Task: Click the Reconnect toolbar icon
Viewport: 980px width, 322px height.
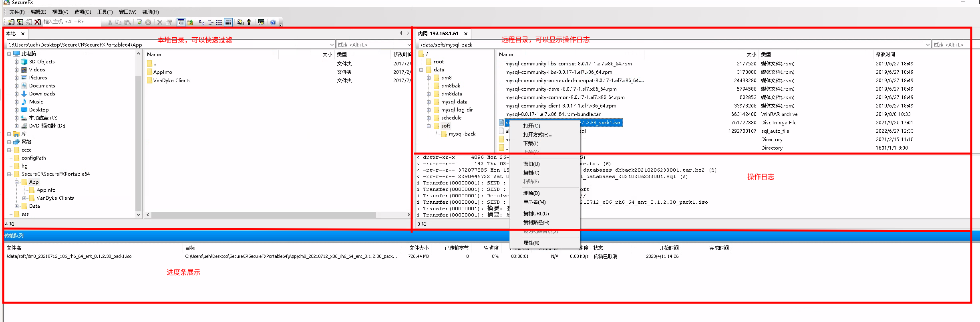Action: click(28, 22)
